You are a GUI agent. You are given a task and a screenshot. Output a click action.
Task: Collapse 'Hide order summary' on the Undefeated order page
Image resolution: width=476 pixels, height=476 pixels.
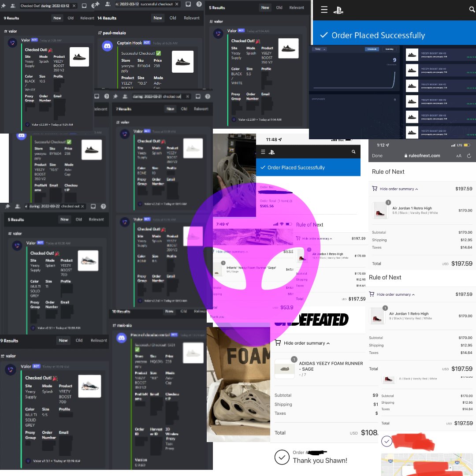(x=307, y=343)
